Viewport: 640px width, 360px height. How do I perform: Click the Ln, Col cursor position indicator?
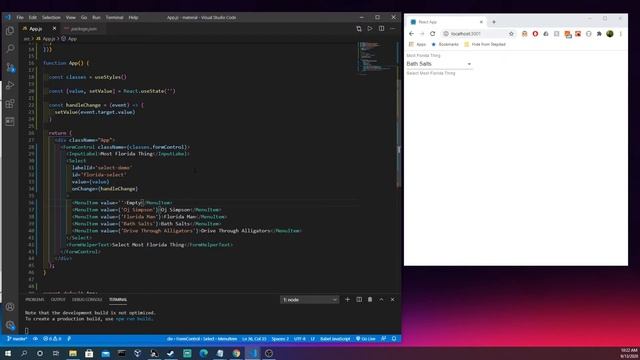(254, 339)
